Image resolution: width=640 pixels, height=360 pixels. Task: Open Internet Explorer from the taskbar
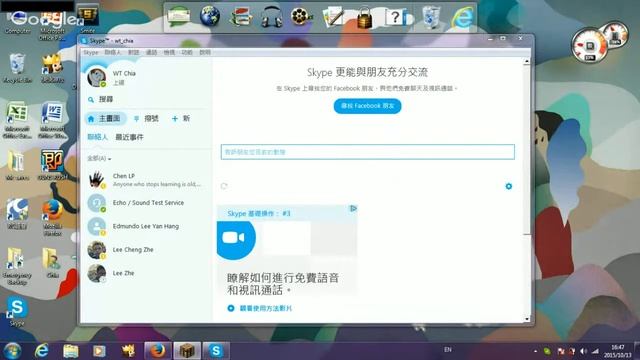click(41, 351)
